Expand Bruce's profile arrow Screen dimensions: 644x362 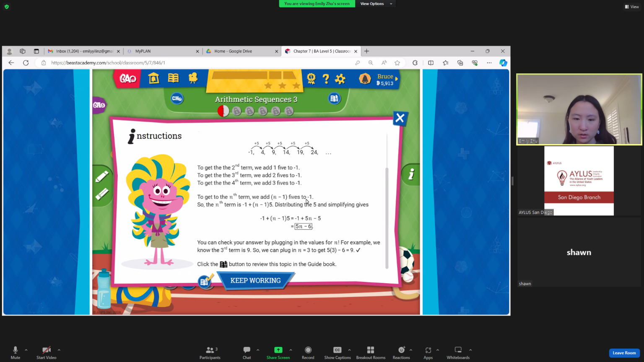[397, 79]
